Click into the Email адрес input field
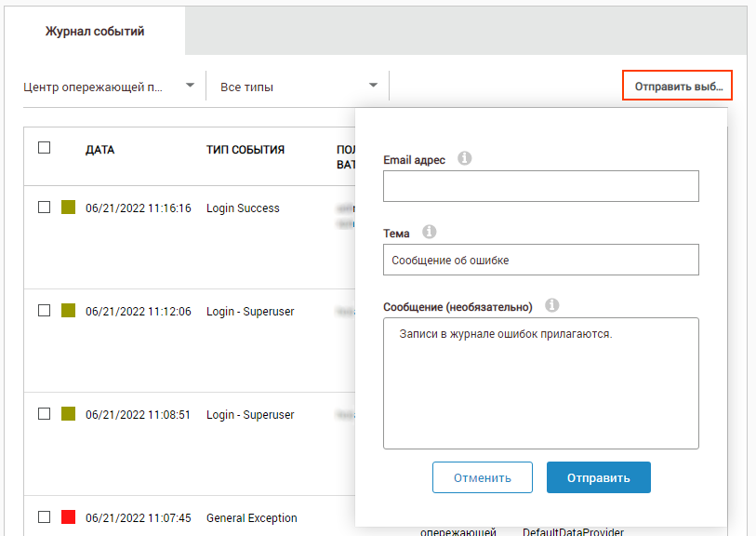Screen dimensions: 756x536 point(540,186)
